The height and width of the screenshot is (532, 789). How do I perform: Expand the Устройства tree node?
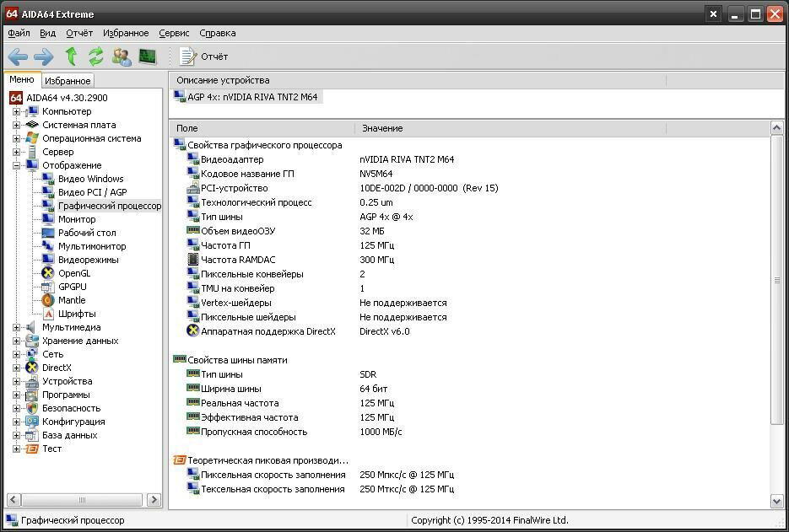(17, 382)
